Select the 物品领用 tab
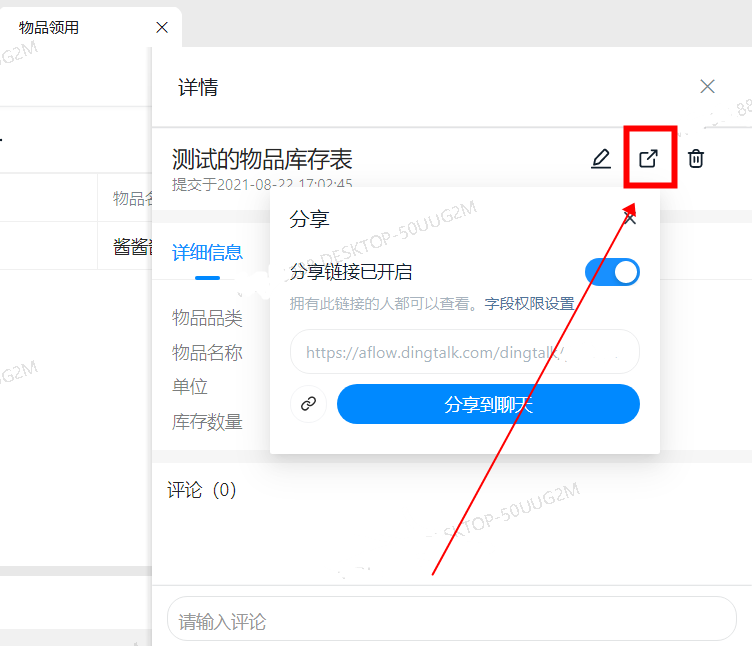The height and width of the screenshot is (646, 752). pos(50,27)
